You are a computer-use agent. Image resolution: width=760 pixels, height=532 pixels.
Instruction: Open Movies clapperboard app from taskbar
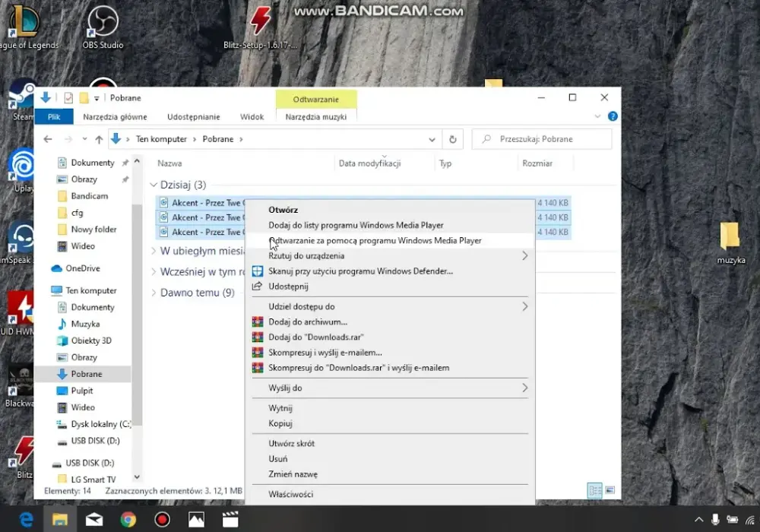(x=230, y=519)
